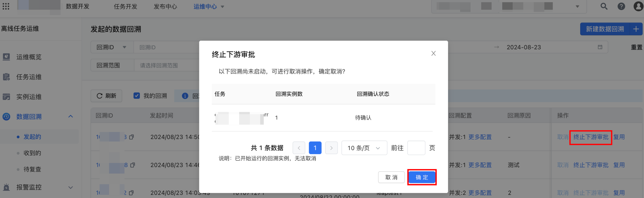Click the blue info icon beside 我的回溯
This screenshot has height=198, width=644.
[x=185, y=96]
